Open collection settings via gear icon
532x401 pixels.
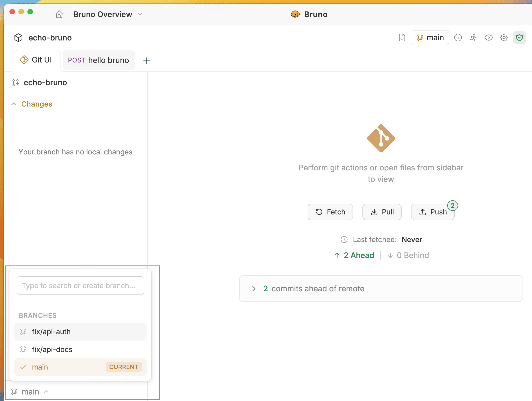pyautogui.click(x=504, y=38)
